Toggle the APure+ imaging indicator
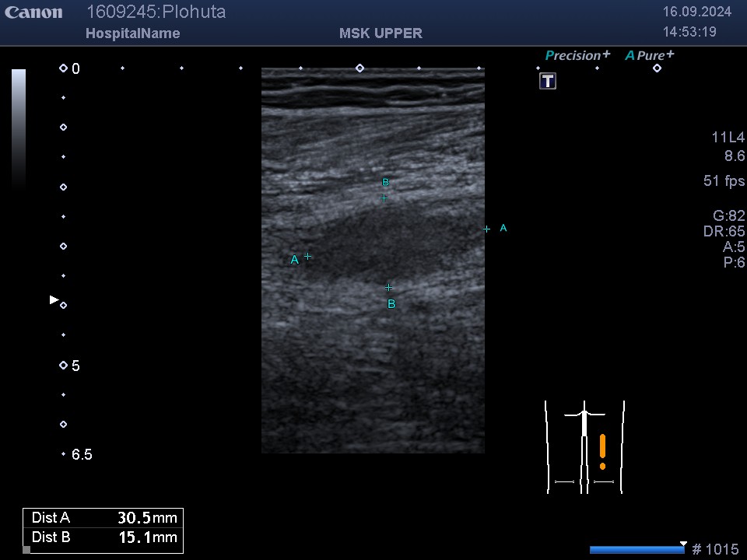Viewport: 747px width, 560px height. point(649,55)
